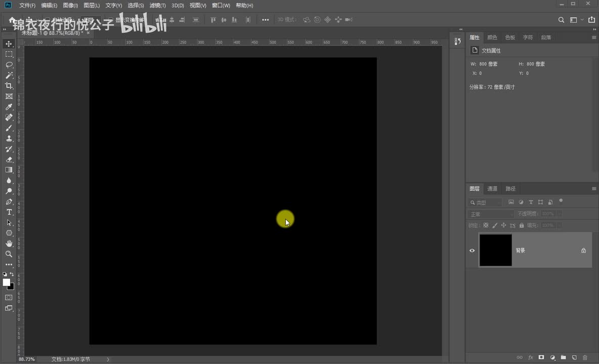This screenshot has height=364, width=599.
Task: Select the Eraser tool
Action: coord(9,159)
